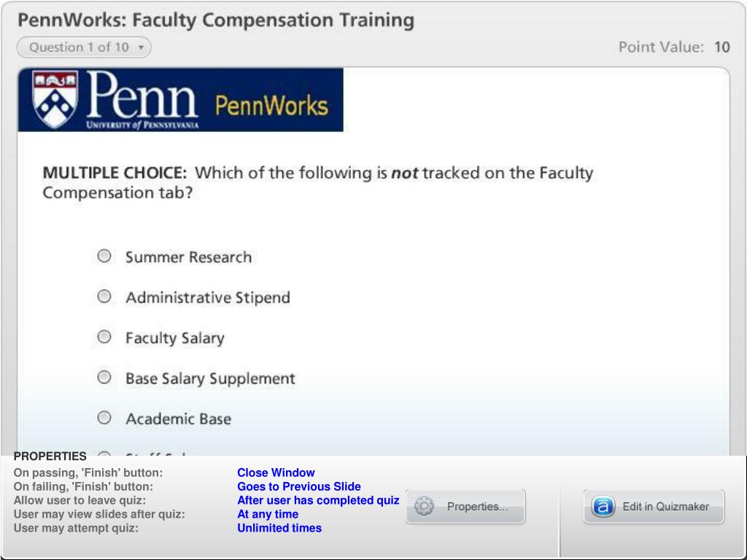The width and height of the screenshot is (747, 560).
Task: Open the Question 1 of 10 dropdown
Action: (x=84, y=47)
